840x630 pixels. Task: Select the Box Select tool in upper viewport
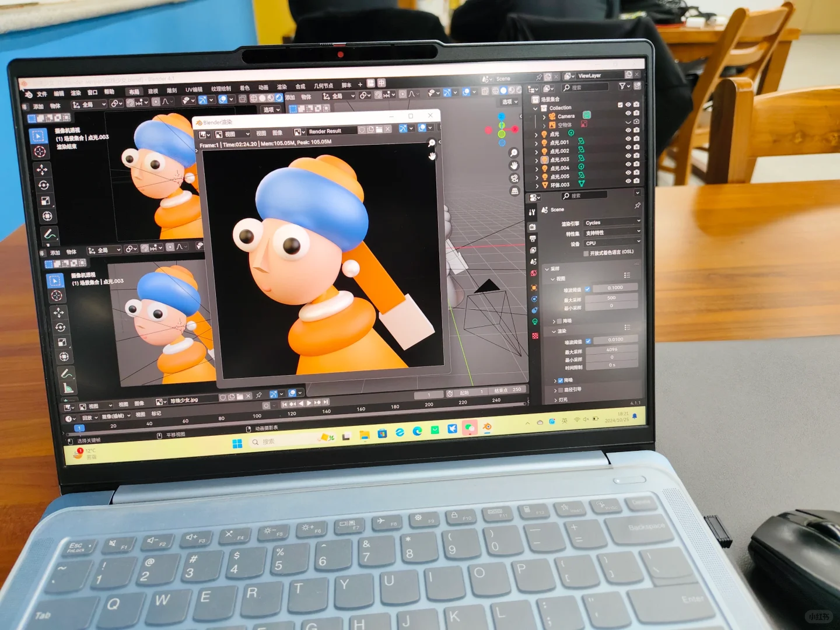tap(38, 136)
